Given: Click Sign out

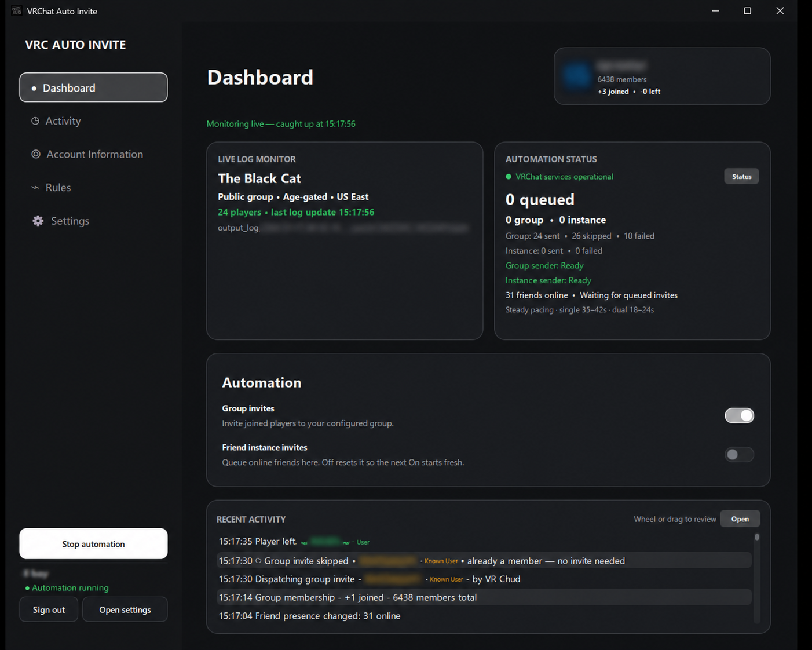Looking at the screenshot, I should coord(49,609).
